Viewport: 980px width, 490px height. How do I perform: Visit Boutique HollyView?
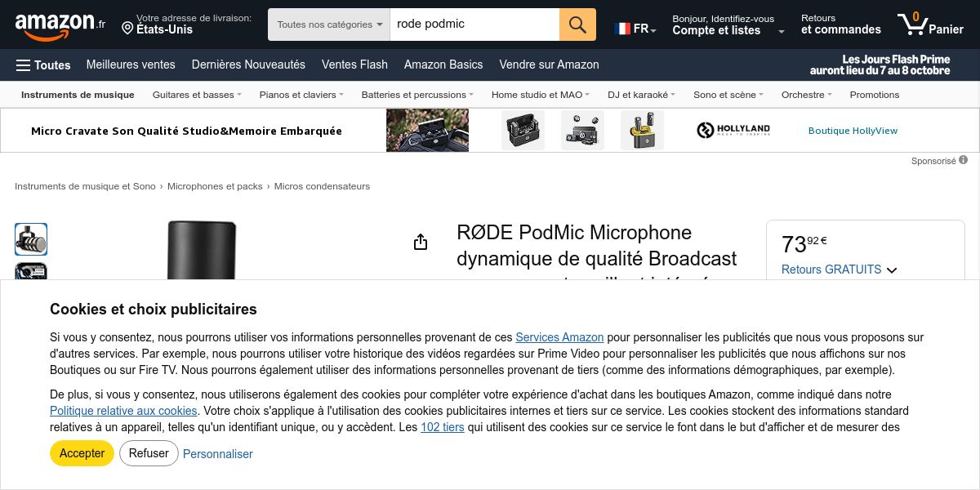pyautogui.click(x=853, y=131)
